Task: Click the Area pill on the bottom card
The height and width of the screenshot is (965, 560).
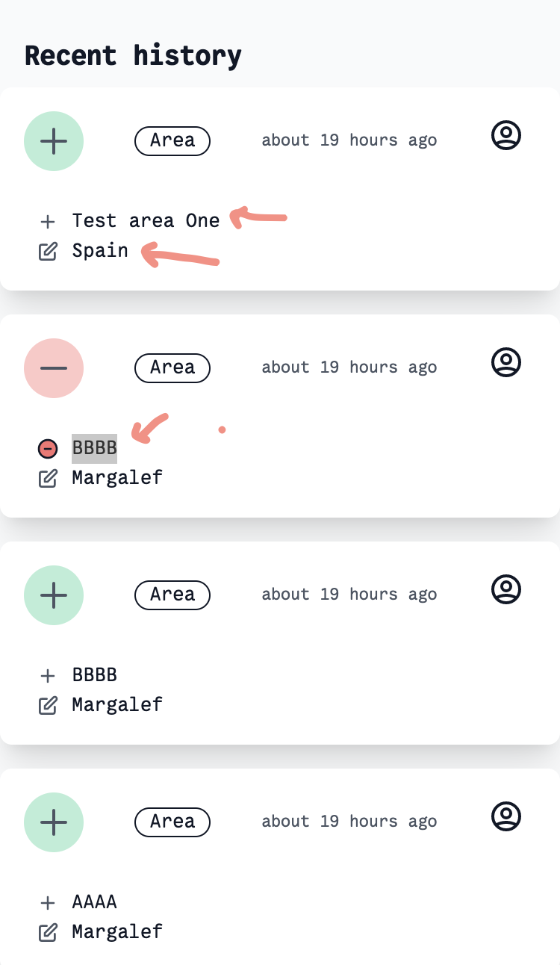Action: (172, 822)
